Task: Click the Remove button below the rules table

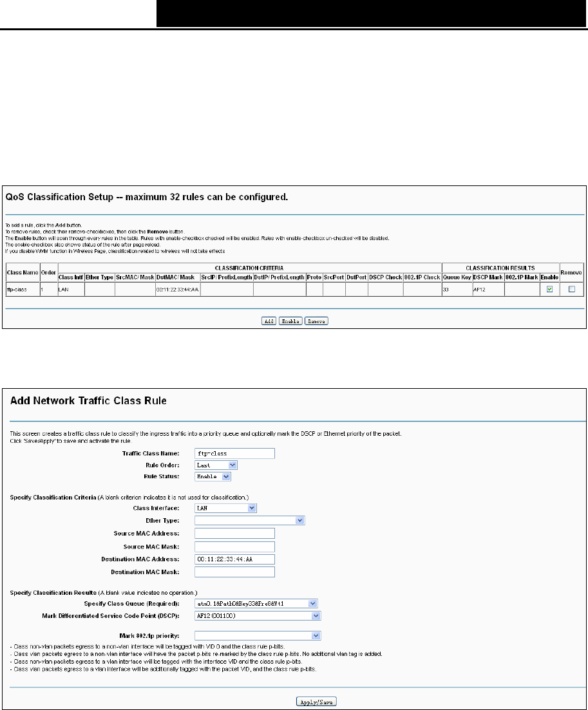Action: click(x=316, y=321)
